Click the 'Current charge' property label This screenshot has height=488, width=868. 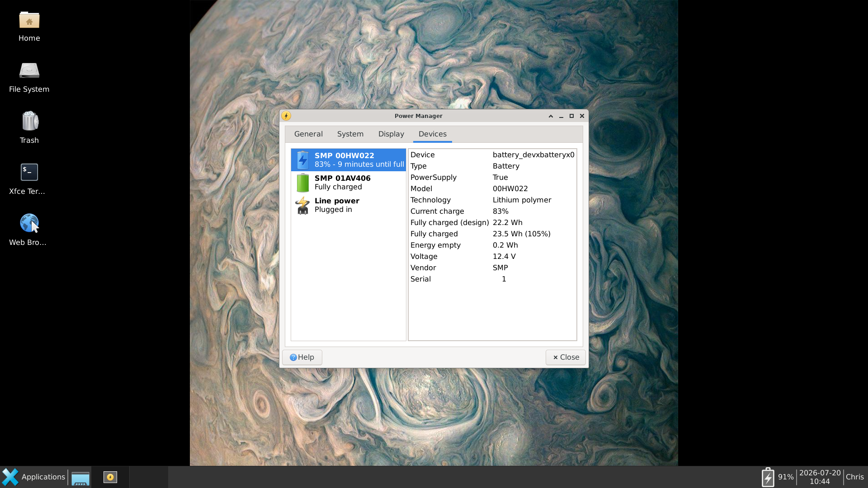click(x=437, y=211)
